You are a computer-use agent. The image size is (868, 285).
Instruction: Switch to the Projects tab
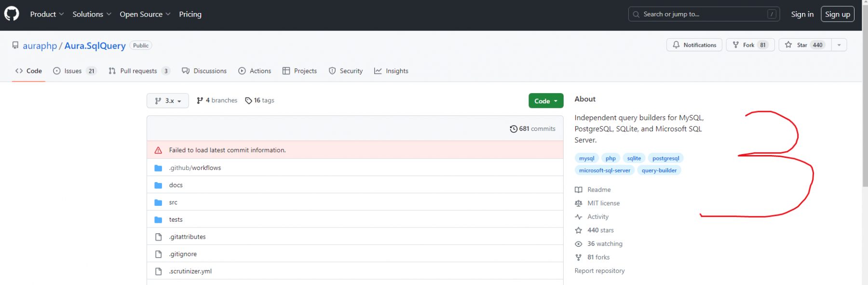coord(299,71)
